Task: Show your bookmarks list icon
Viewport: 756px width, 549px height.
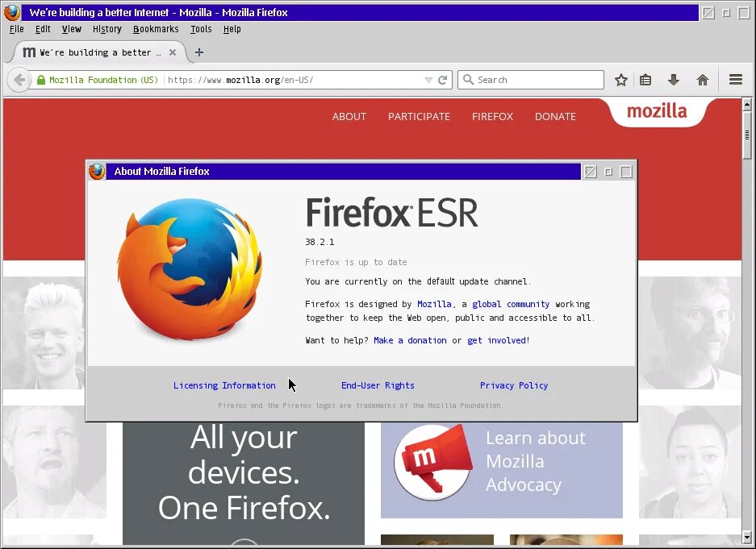Action: click(x=645, y=80)
